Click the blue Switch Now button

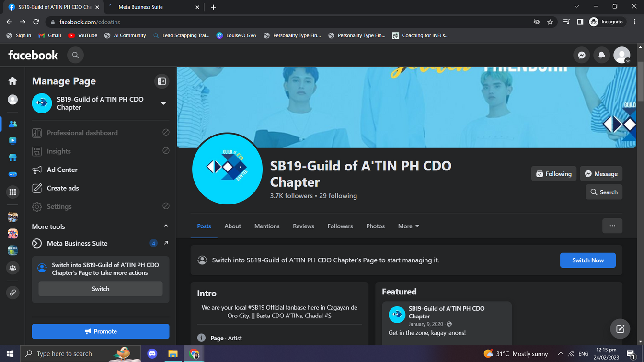pyautogui.click(x=588, y=260)
